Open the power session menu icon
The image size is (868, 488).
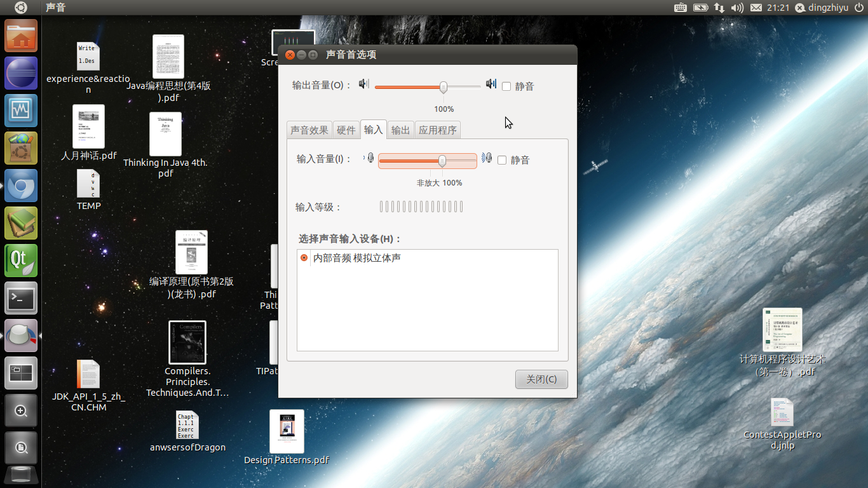[x=859, y=8]
